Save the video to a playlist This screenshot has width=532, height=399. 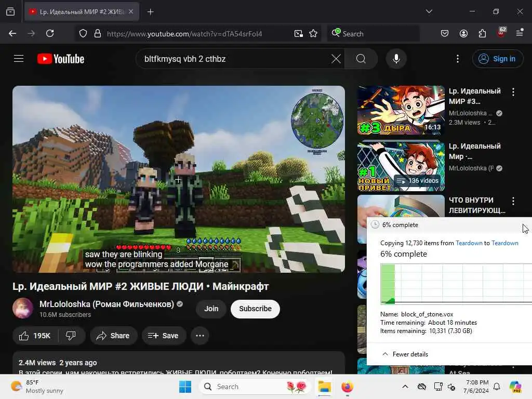tap(164, 336)
